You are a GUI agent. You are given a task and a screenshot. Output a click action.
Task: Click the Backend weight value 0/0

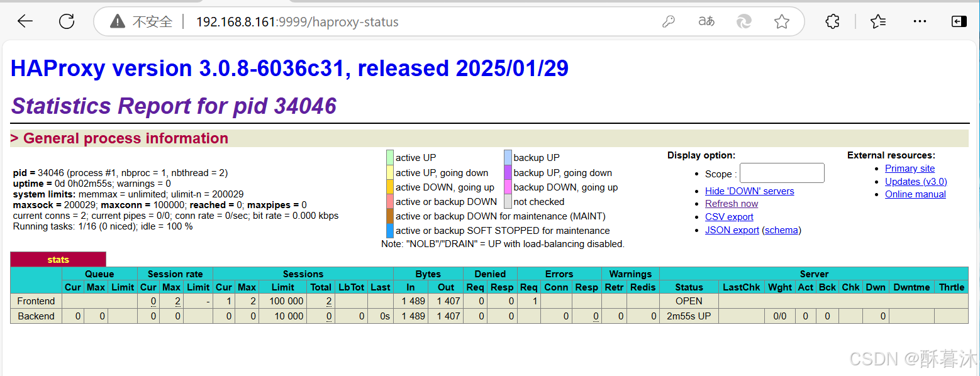(780, 316)
